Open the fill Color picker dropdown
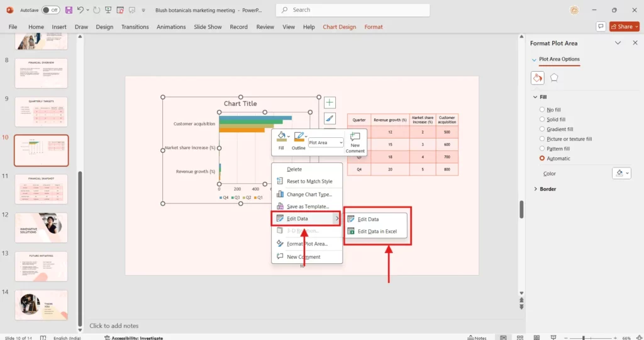Image resolution: width=644 pixels, height=340 pixels. (621, 173)
